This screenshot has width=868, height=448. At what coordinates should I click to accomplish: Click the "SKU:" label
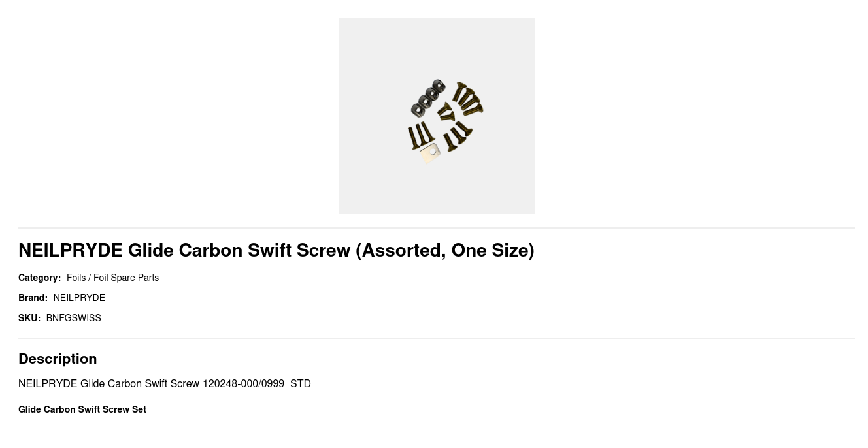29,318
